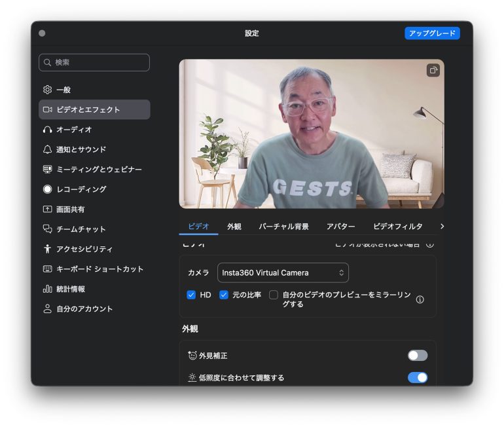This screenshot has width=504, height=427.
Task: Click the 検索 search field
Action: point(94,62)
